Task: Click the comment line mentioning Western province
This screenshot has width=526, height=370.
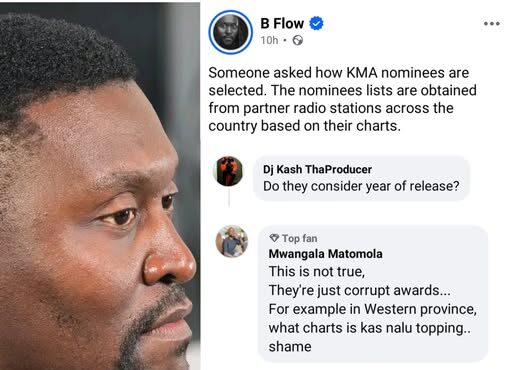Action: pos(372,309)
